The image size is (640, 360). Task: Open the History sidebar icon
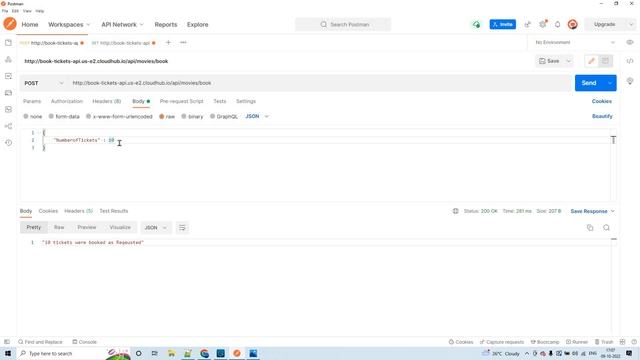pos(8,143)
